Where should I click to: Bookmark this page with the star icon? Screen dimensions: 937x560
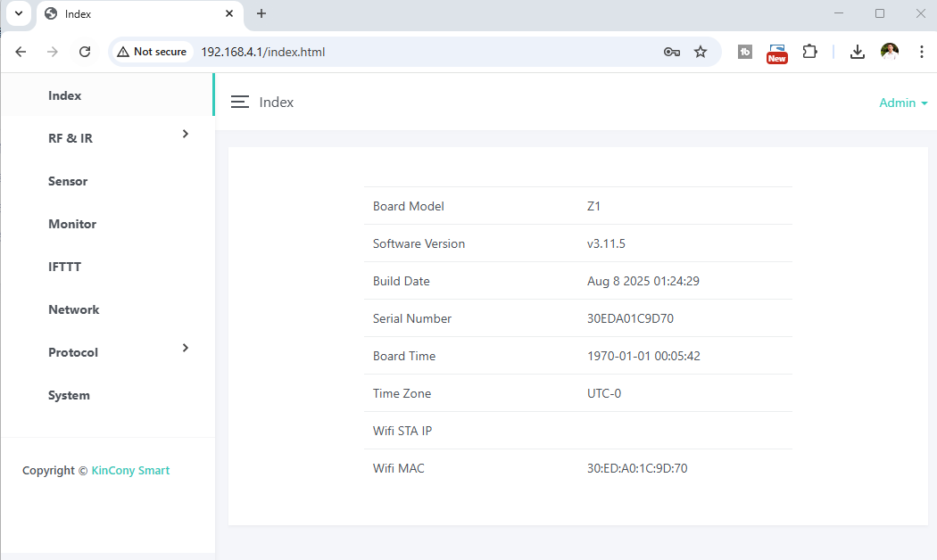click(x=701, y=52)
